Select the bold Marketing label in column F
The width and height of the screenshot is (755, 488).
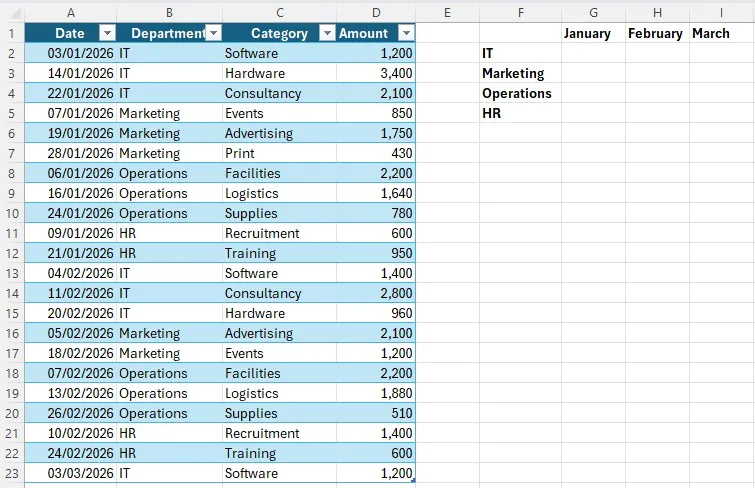click(x=521, y=73)
